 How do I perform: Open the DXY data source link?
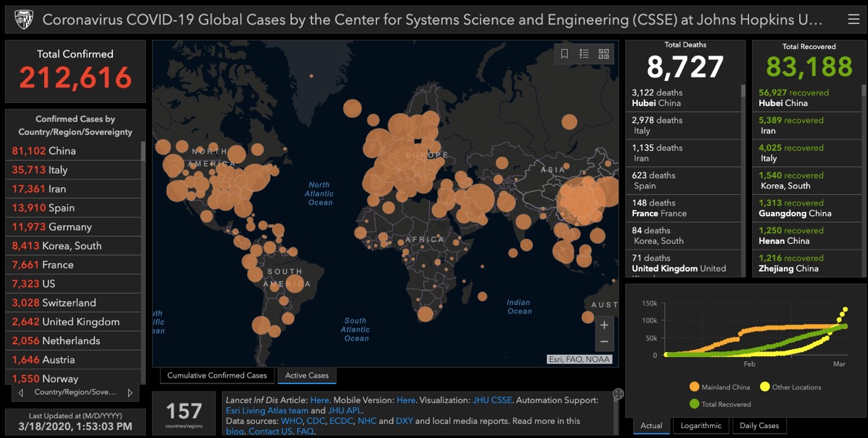pos(404,421)
